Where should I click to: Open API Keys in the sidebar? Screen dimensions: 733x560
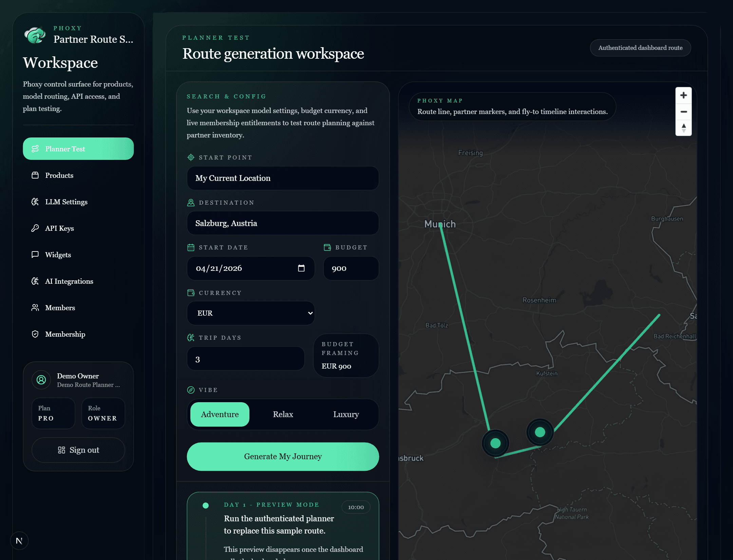(78, 228)
